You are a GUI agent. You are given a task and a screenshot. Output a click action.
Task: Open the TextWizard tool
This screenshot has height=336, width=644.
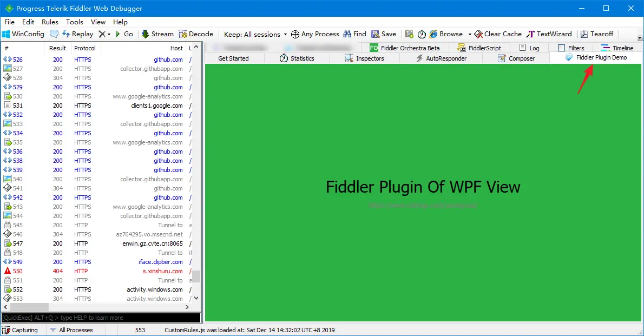[x=549, y=34]
